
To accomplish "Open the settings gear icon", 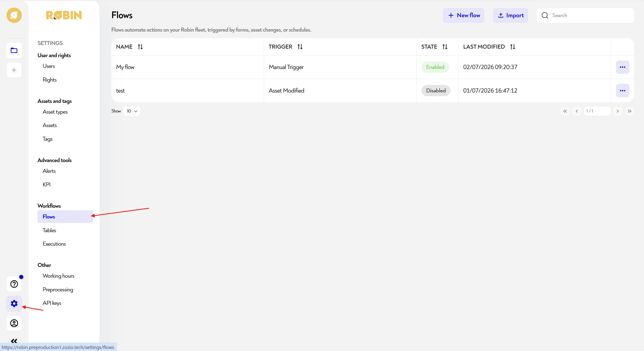I will point(14,303).
